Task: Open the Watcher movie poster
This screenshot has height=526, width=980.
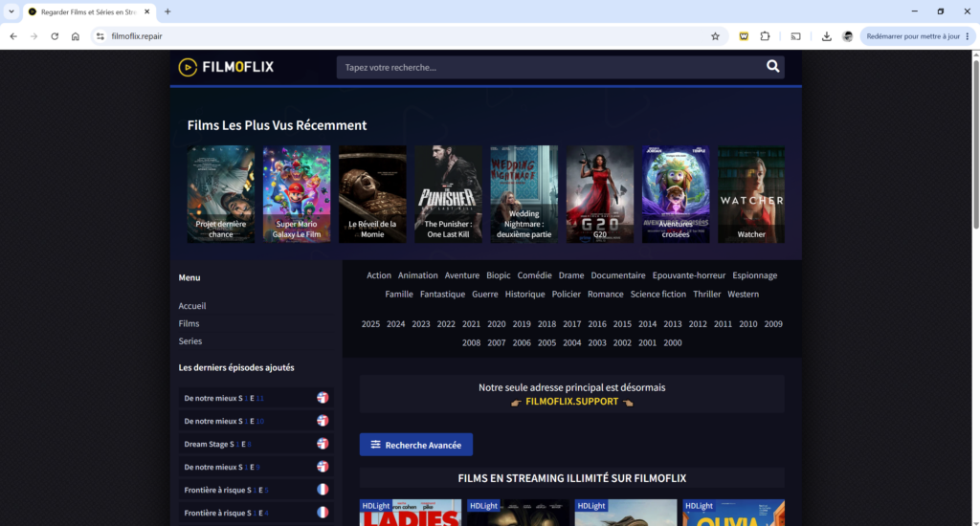Action: pos(751,194)
